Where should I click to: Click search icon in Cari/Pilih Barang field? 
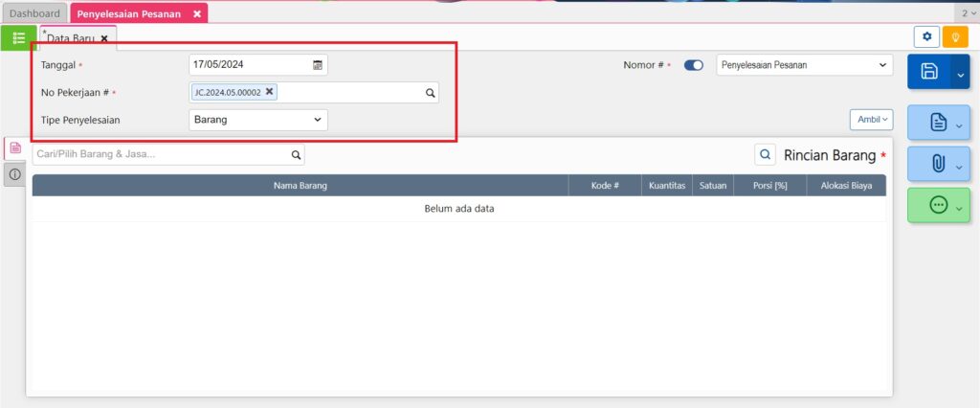point(296,154)
